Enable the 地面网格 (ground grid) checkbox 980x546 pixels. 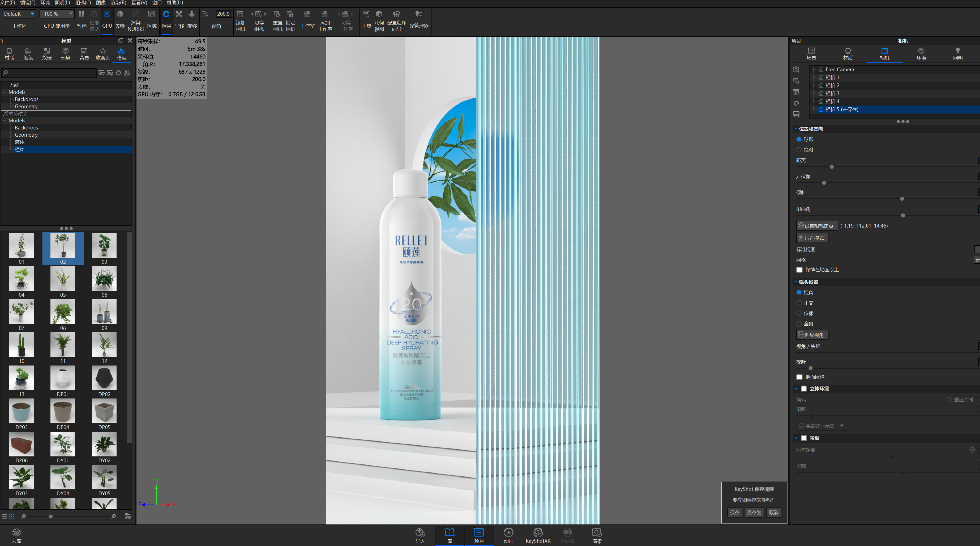pos(800,377)
